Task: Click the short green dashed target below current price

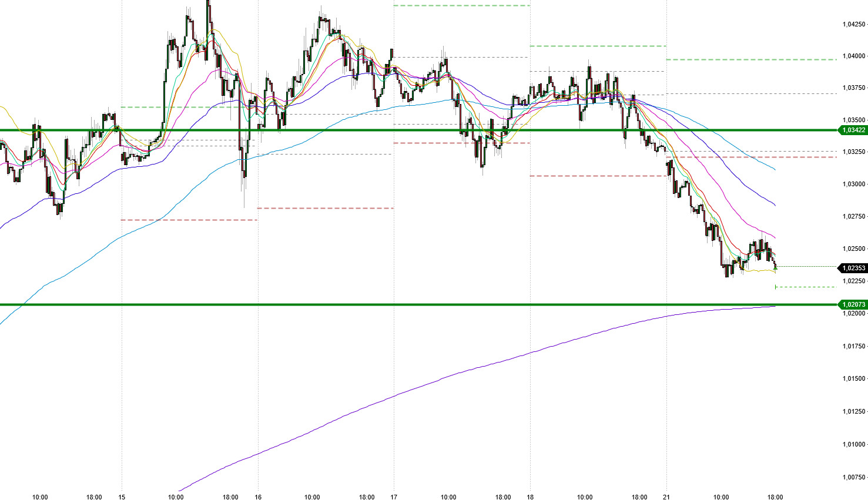Action: pos(805,287)
